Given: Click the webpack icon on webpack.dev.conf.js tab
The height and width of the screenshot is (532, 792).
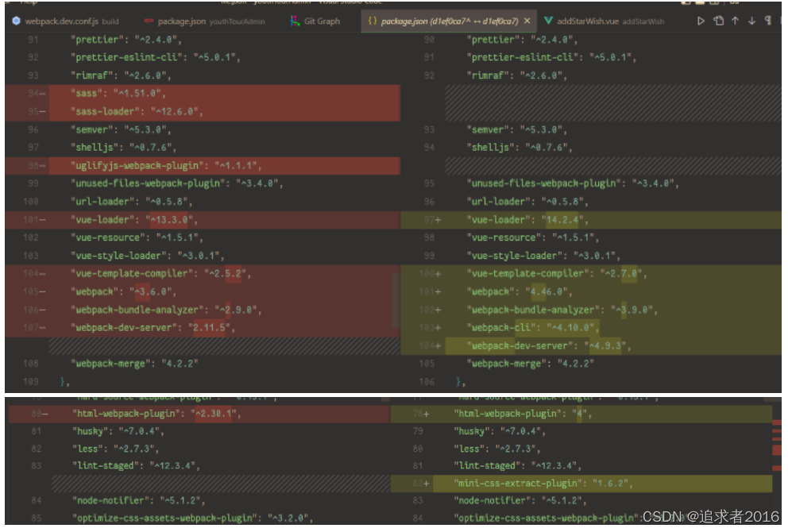Looking at the screenshot, I should [16, 21].
